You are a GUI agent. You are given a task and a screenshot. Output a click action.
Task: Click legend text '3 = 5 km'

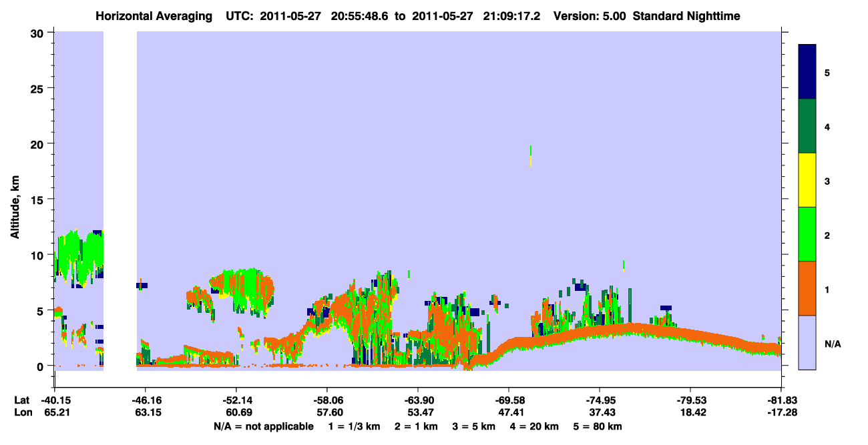[473, 426]
